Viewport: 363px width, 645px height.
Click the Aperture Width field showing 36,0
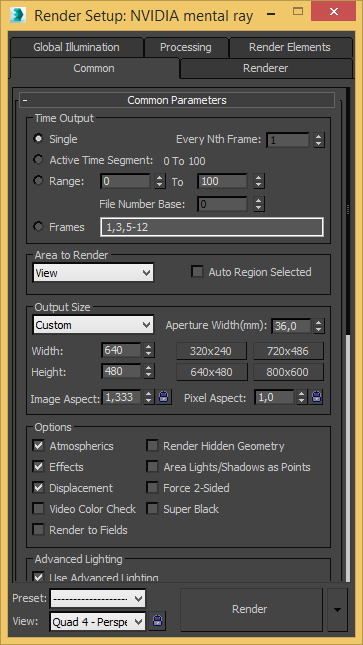point(291,326)
